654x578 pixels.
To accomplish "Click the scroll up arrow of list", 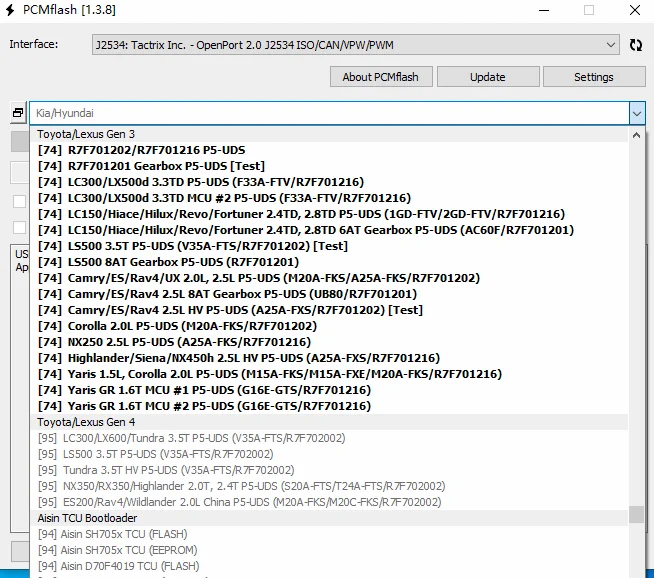I will (636, 135).
